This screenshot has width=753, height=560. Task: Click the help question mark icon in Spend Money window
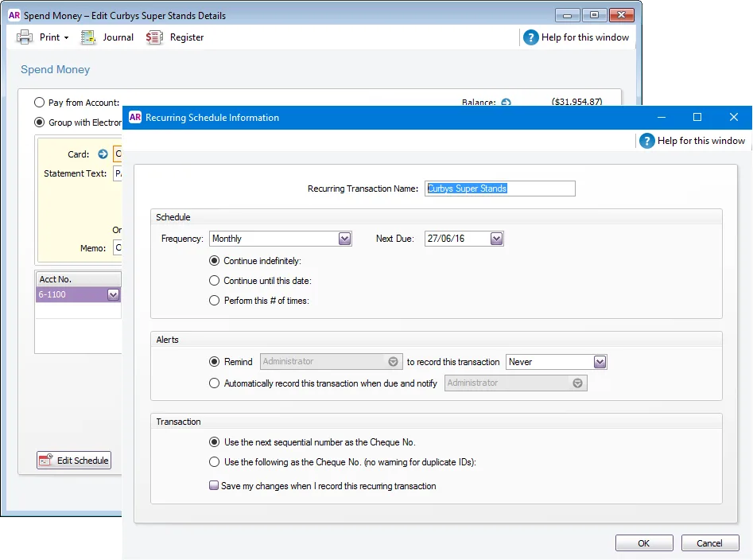(x=530, y=37)
